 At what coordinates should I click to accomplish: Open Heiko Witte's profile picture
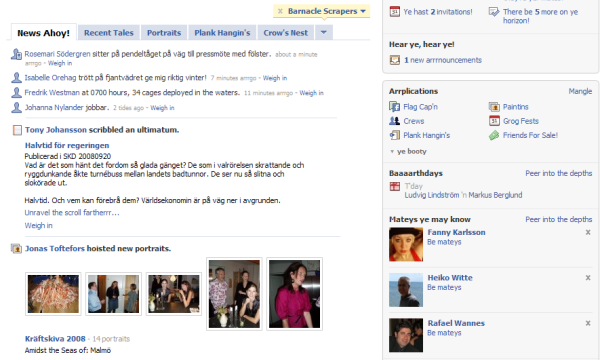[406, 290]
